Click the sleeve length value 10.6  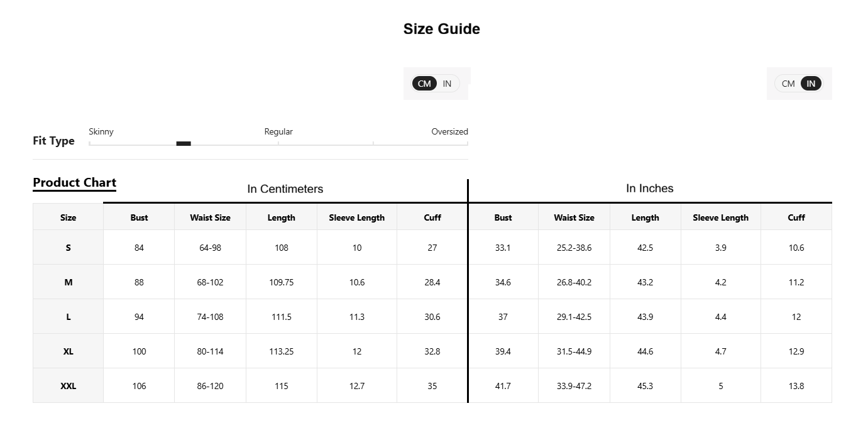[356, 282]
